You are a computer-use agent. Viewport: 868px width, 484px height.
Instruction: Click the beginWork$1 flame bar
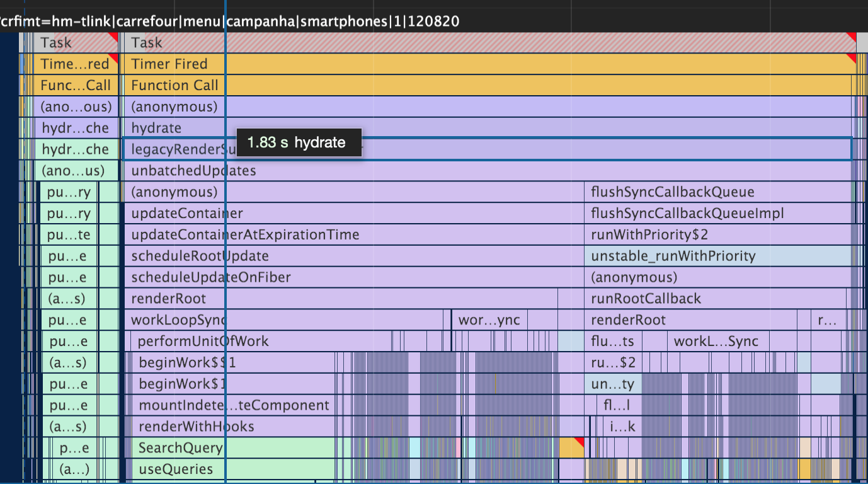point(233,385)
